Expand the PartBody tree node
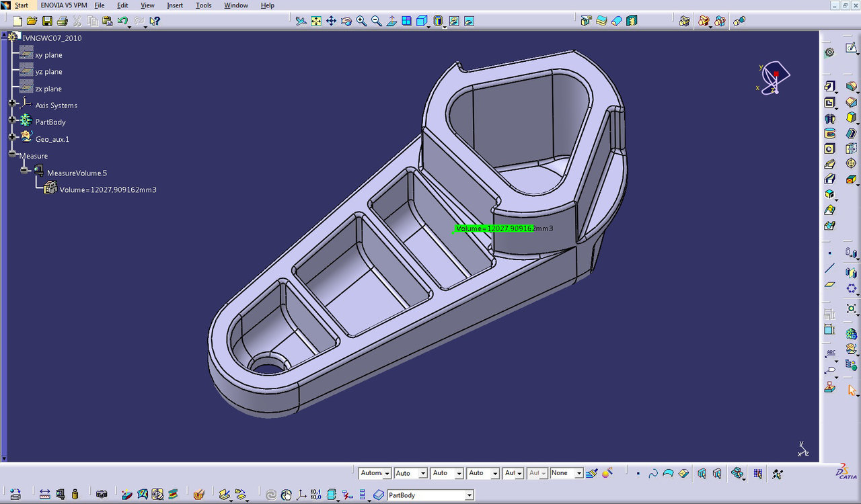This screenshot has width=861, height=504. click(x=12, y=120)
